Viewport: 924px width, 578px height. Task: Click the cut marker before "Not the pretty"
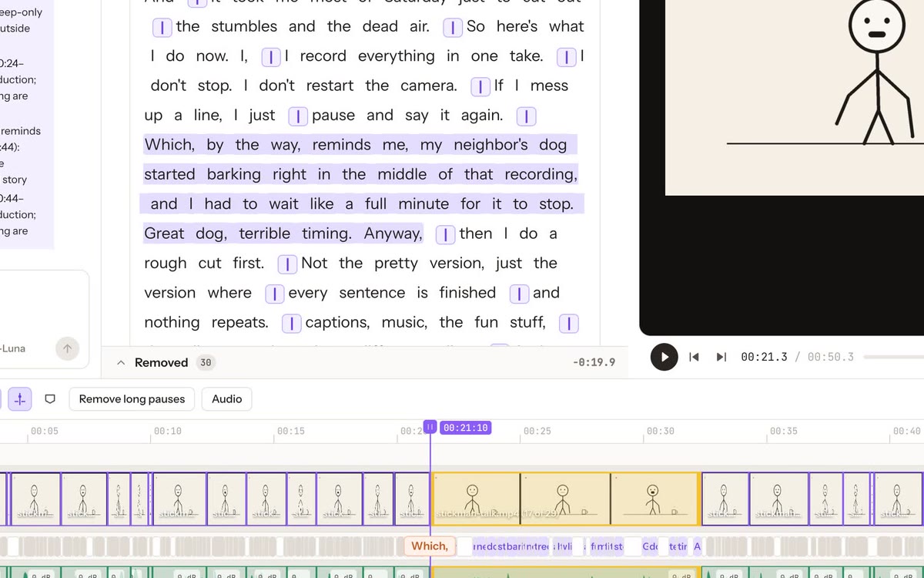[287, 264]
